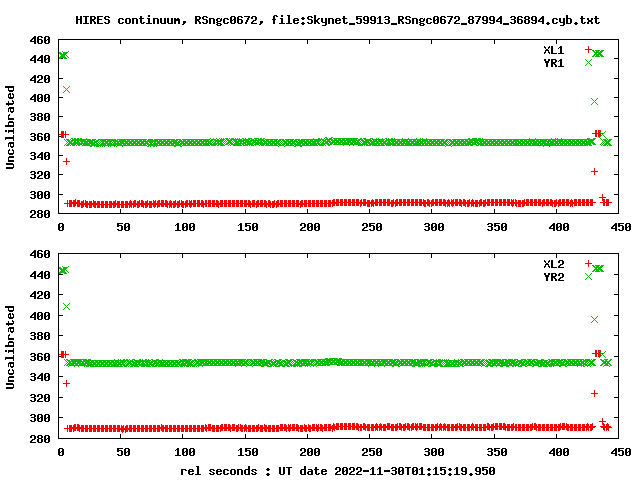The height and width of the screenshot is (480, 640).
Task: Select the XL2 legend label
Action: tap(553, 264)
